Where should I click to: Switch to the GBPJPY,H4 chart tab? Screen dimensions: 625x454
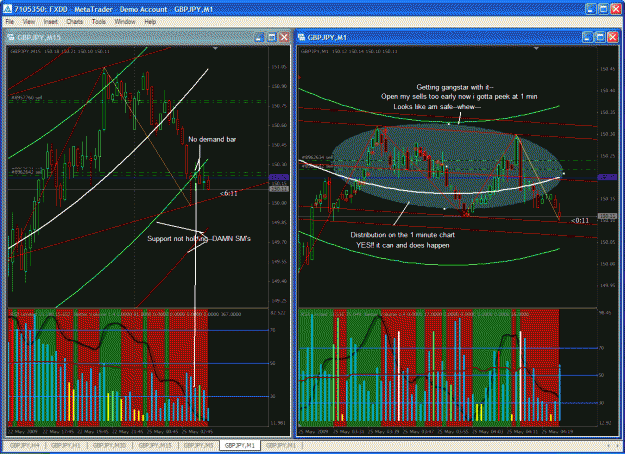point(24,445)
